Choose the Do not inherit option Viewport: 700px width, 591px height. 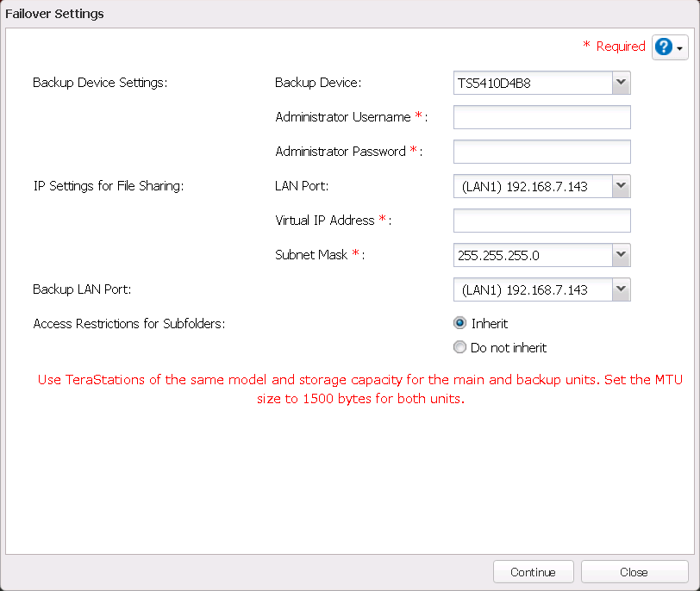click(459, 348)
